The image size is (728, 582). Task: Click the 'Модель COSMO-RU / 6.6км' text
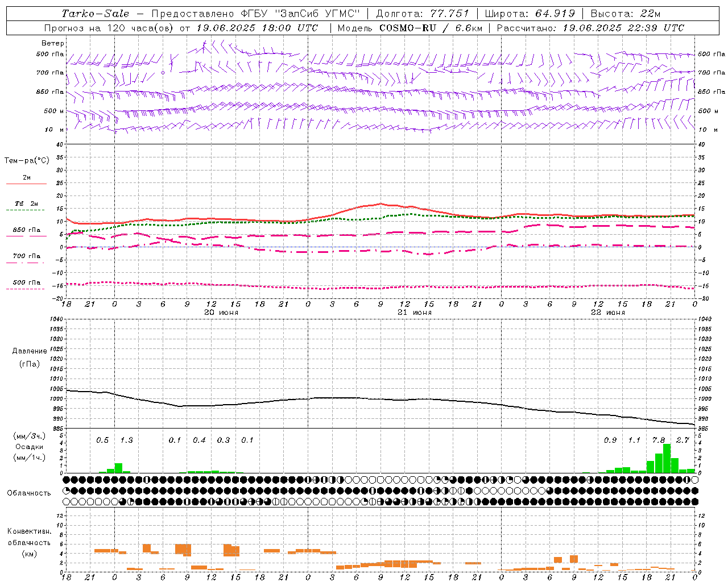pos(409,28)
